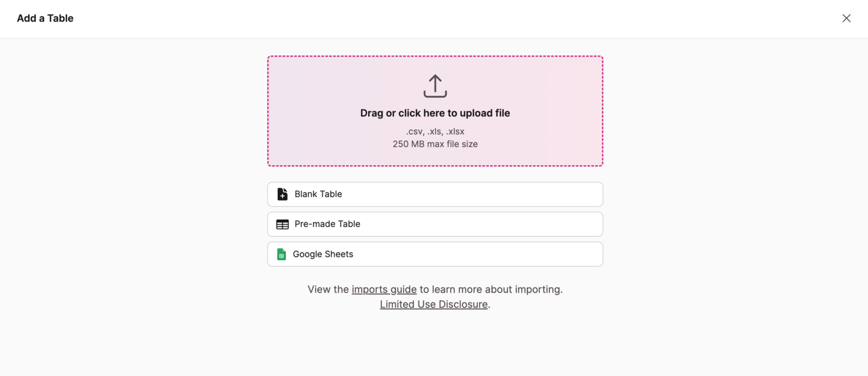Click the "to learn more about importing" text
The image size is (868, 376).
click(491, 289)
